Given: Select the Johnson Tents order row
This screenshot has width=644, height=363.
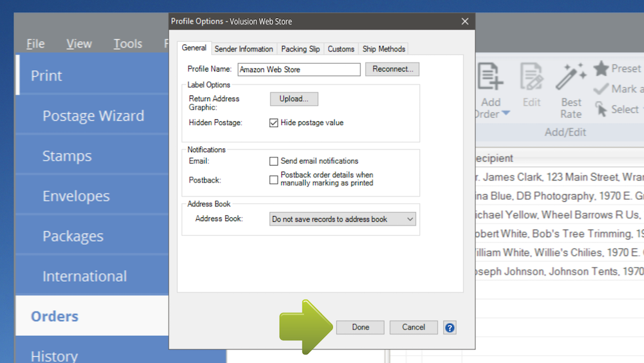Looking at the screenshot, I should click(x=560, y=271).
